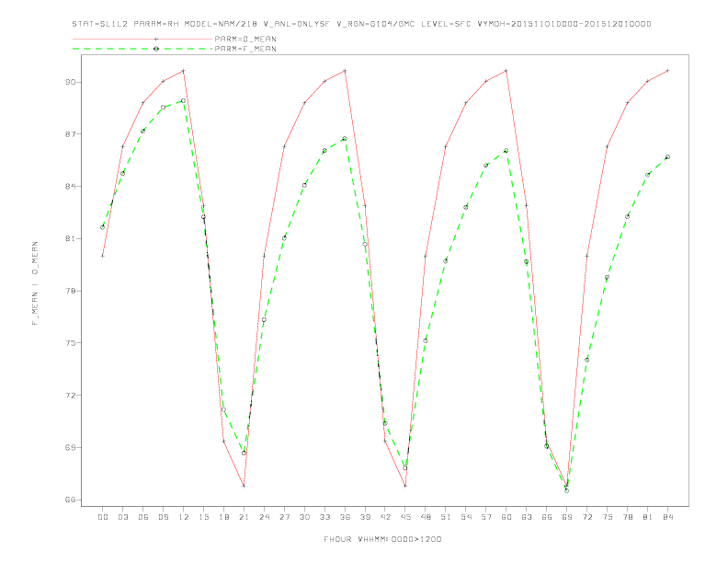This screenshot has height=563, width=728.
Task: Select the green F_MEAN peak circle at hour 36
Action: tap(345, 138)
